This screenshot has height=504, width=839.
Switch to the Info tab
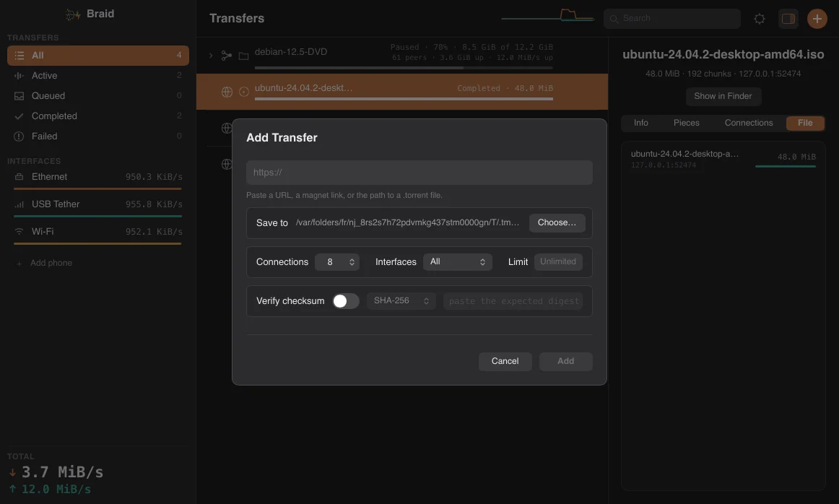pos(641,123)
